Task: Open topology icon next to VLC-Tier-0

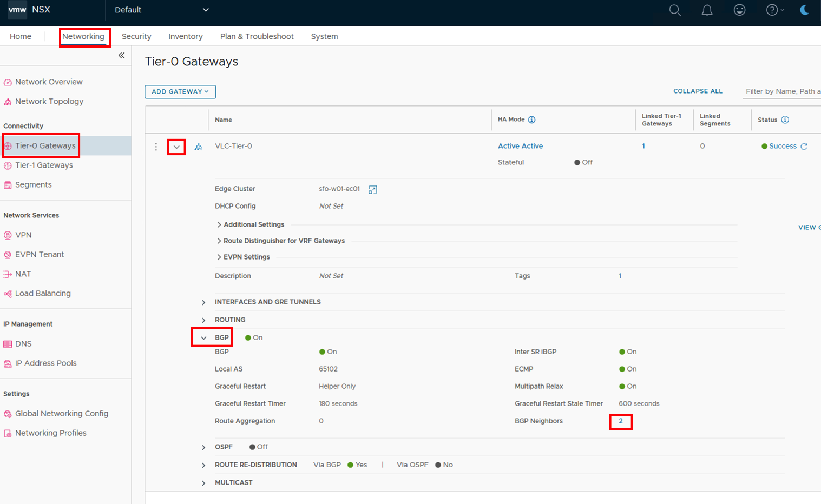Action: pos(198,147)
